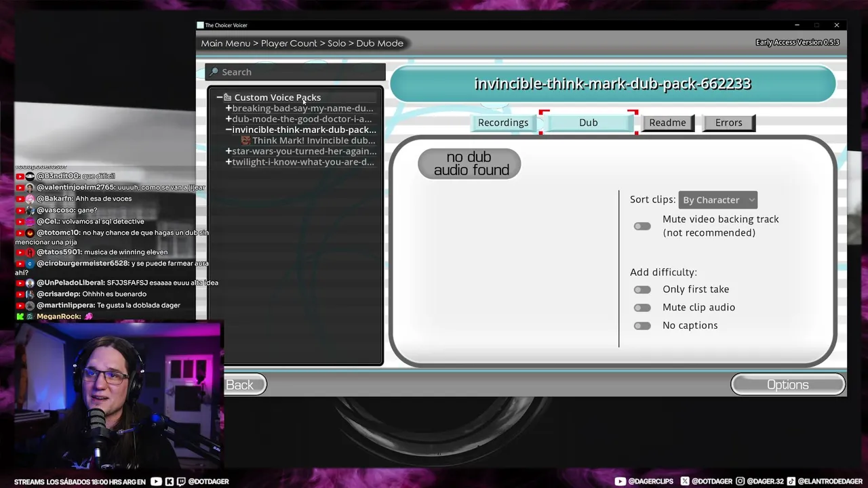Close The Choicer Voicer window

[837, 25]
